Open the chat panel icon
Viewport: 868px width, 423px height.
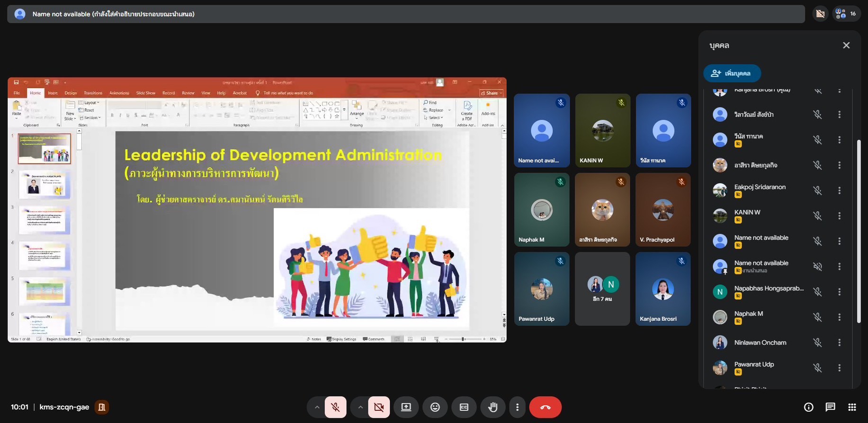(830, 407)
